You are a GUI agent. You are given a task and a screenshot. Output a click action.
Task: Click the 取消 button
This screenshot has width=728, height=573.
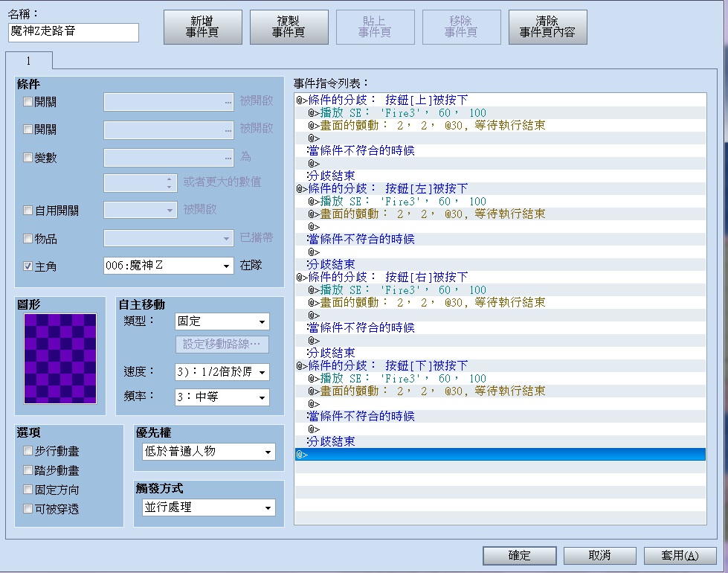(600, 555)
